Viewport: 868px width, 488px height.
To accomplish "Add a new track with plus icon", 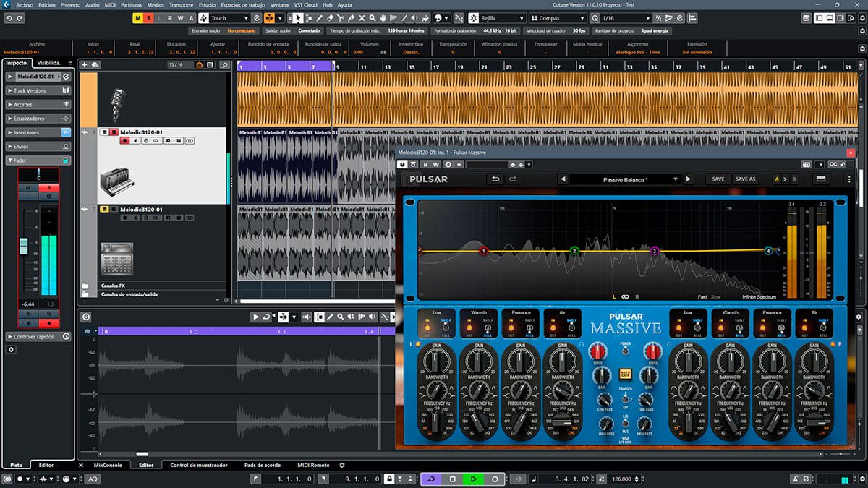I will 85,65.
